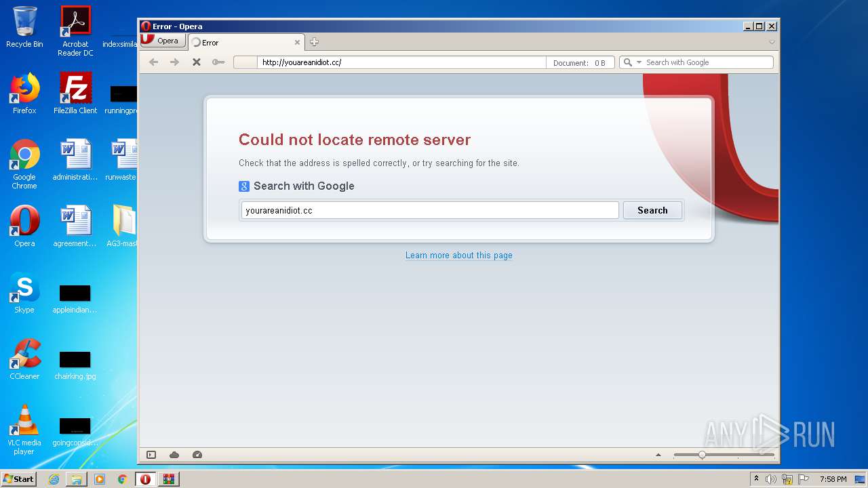
Task: Open Internet Explorer from taskbar
Action: pos(54,479)
